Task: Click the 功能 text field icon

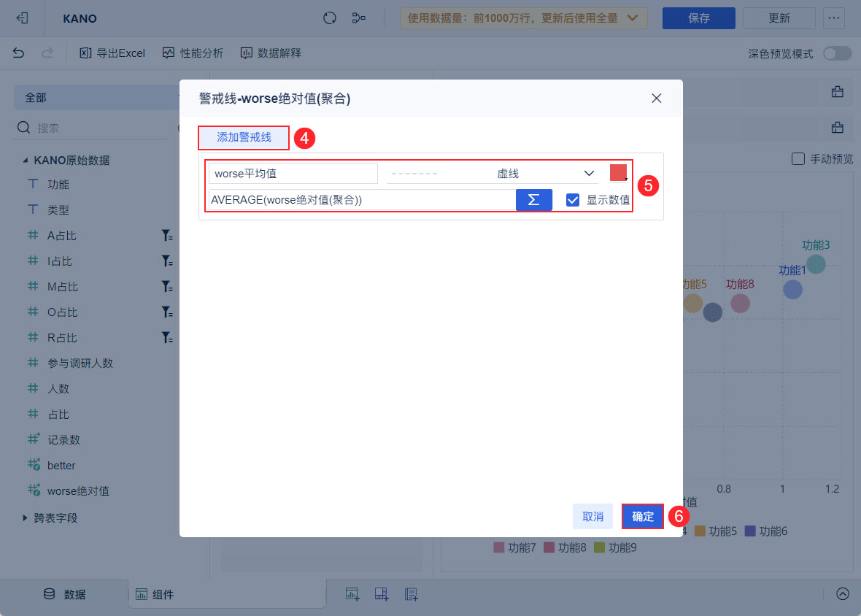Action: (x=33, y=184)
